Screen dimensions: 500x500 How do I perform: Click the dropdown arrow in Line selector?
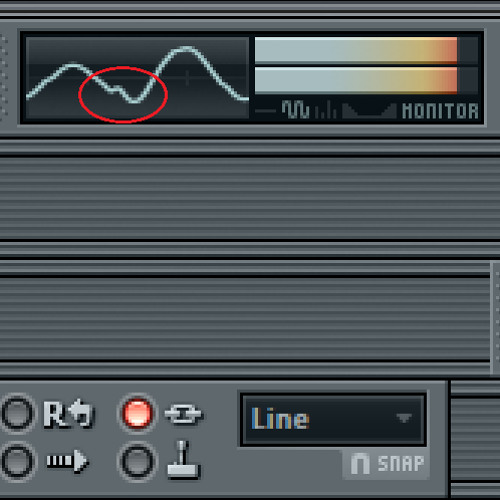pos(404,418)
